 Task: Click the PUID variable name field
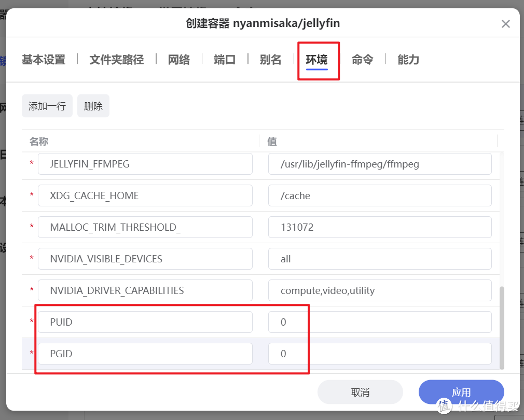(145, 322)
